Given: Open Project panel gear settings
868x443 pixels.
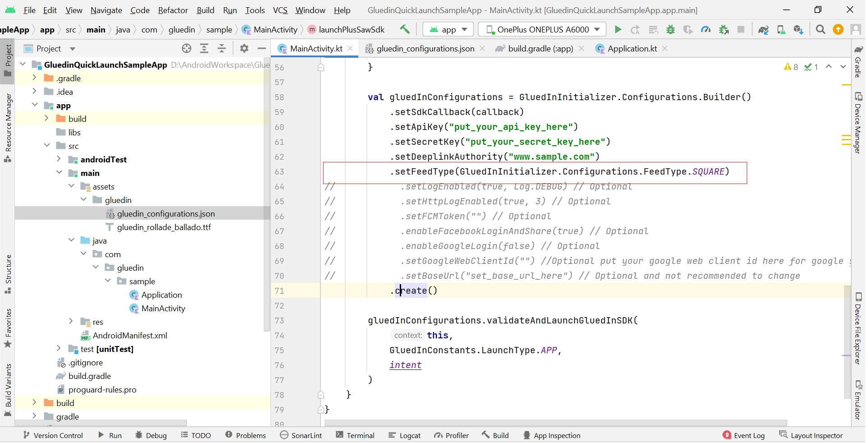Looking at the screenshot, I should click(244, 48).
